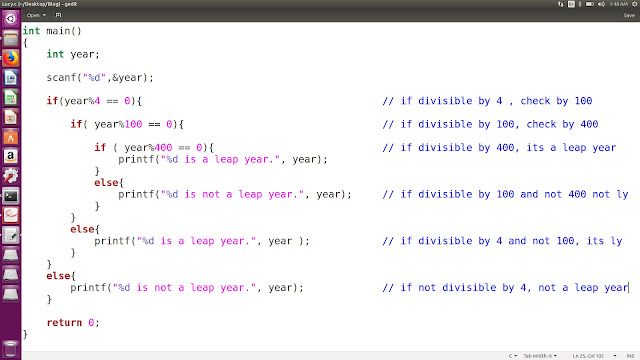Open System Settings from the launcher
640x360 pixels.
coord(11,176)
